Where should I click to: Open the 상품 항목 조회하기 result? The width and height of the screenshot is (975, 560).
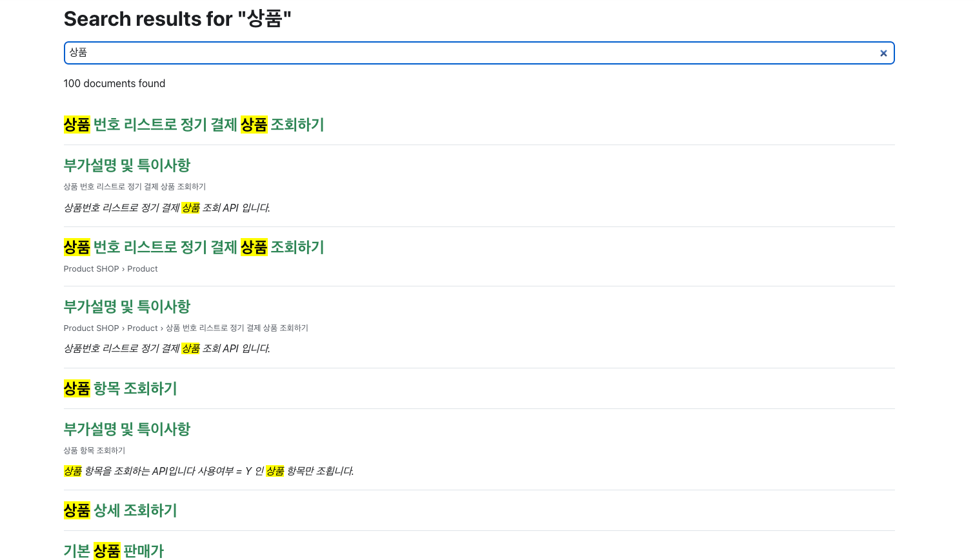pyautogui.click(x=120, y=388)
